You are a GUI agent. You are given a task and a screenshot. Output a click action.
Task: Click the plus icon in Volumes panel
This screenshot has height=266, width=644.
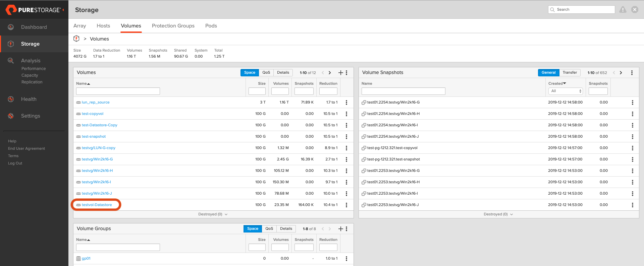pos(340,73)
